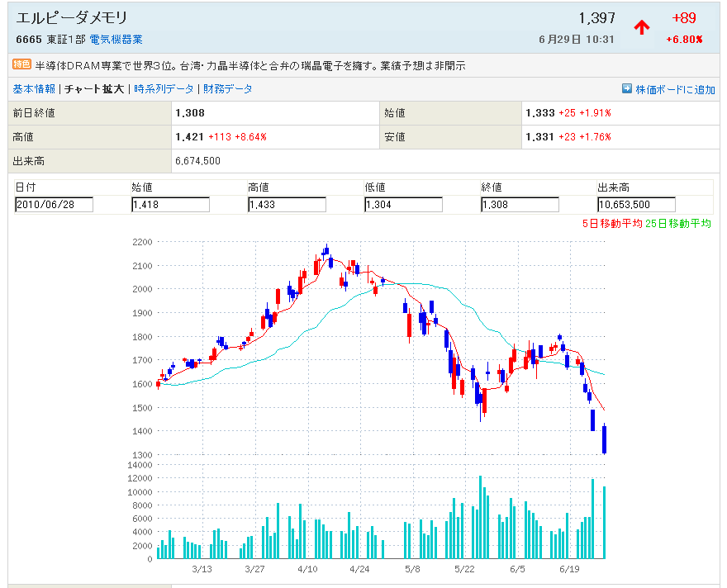The width and height of the screenshot is (727, 588).
Task: Click the 出来高 value 6,674,500
Action: (x=197, y=161)
